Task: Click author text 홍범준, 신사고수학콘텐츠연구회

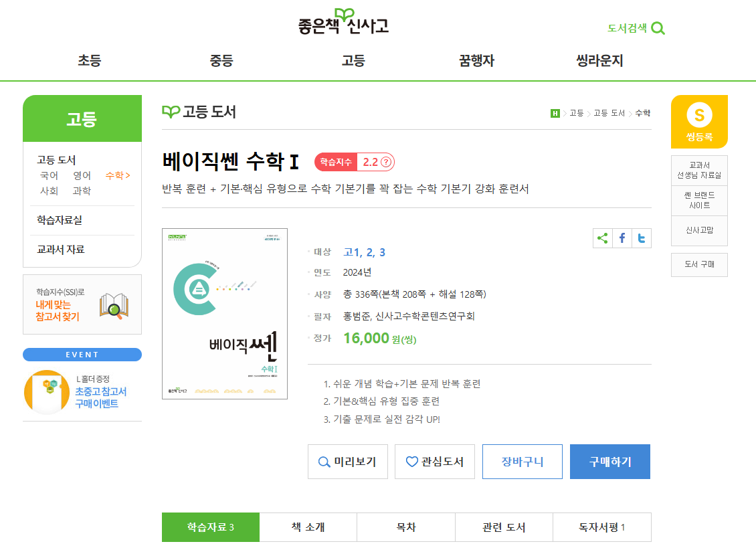Action: (409, 316)
